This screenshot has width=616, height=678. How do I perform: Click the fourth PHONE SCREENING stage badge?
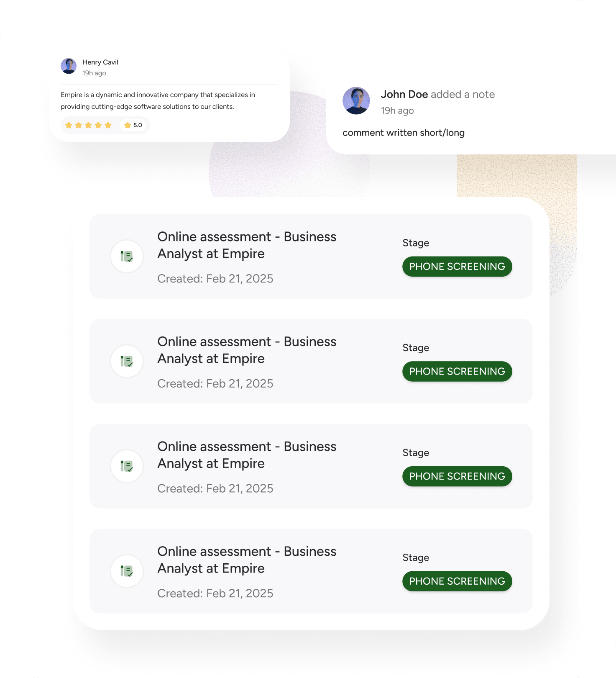[457, 581]
